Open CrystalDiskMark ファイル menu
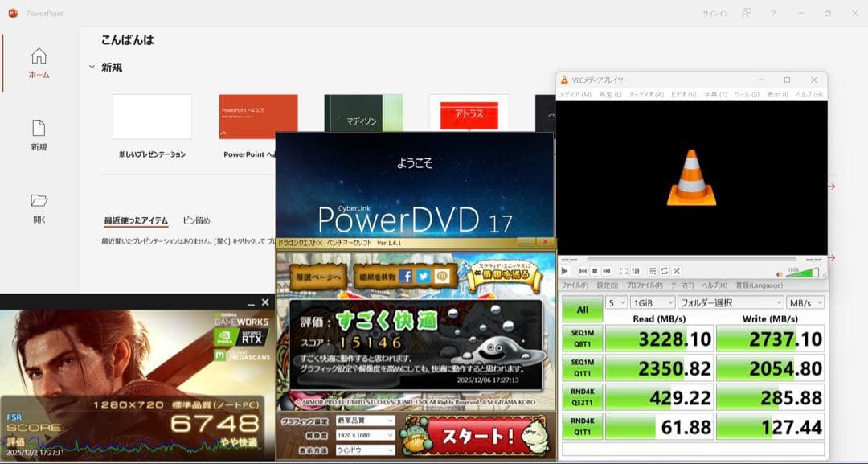Viewport: 868px width, 464px height. pos(575,285)
